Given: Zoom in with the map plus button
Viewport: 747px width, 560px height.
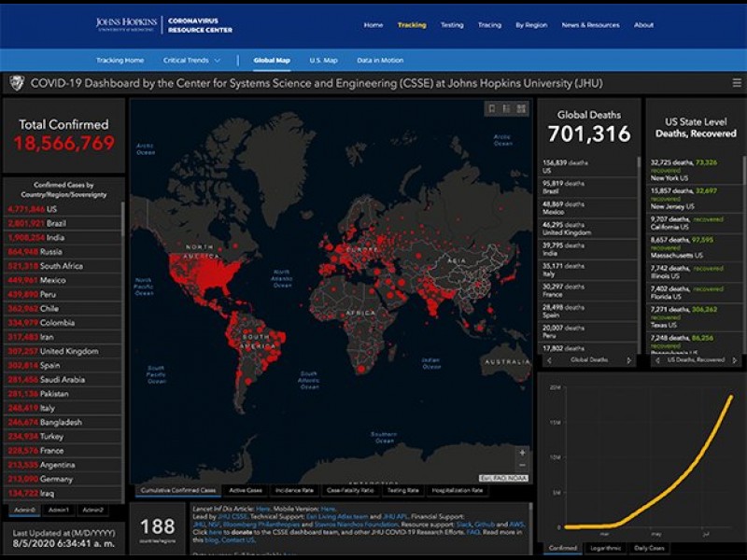Looking at the screenshot, I should pyautogui.click(x=522, y=453).
